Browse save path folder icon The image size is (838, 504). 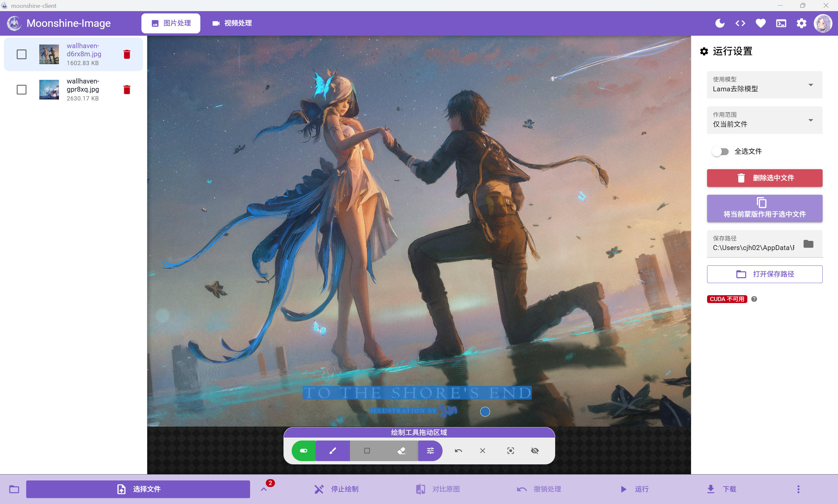(x=808, y=243)
